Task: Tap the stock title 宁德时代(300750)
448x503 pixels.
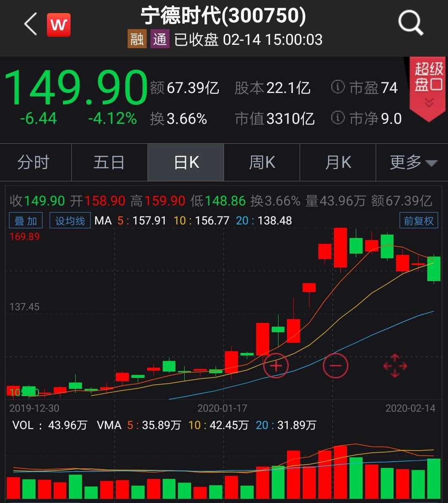Action: (x=223, y=16)
